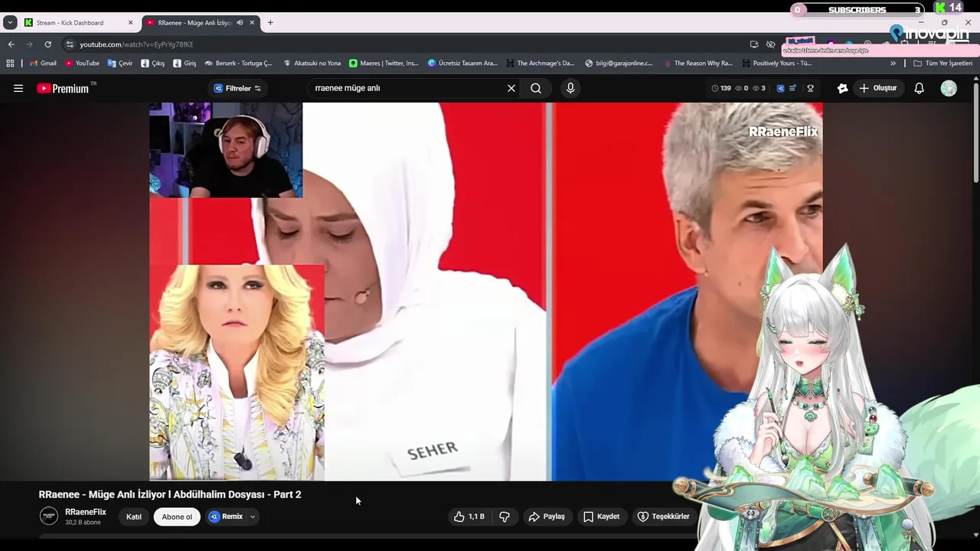Open the Filtreler filter button
This screenshot has height=551, width=980.
[x=237, y=88]
